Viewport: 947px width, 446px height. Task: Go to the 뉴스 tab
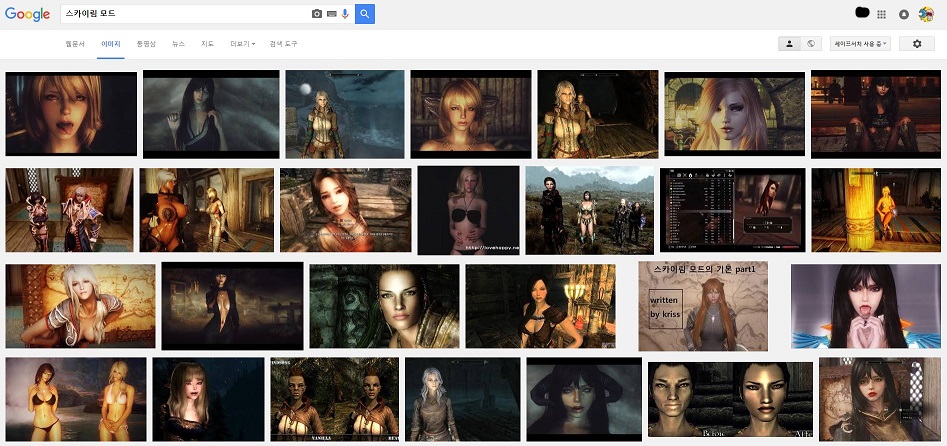click(x=178, y=44)
